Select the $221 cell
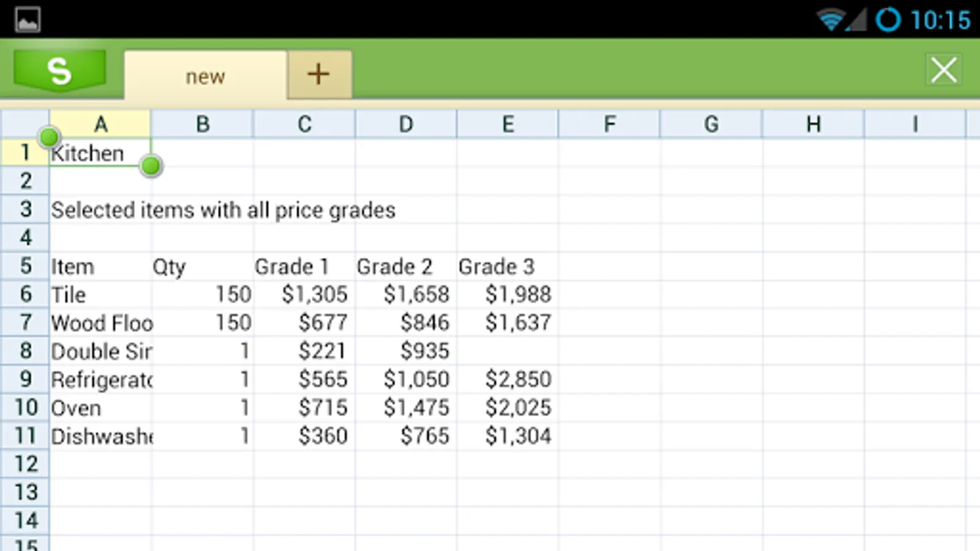Image resolution: width=980 pixels, height=551 pixels. click(x=304, y=351)
